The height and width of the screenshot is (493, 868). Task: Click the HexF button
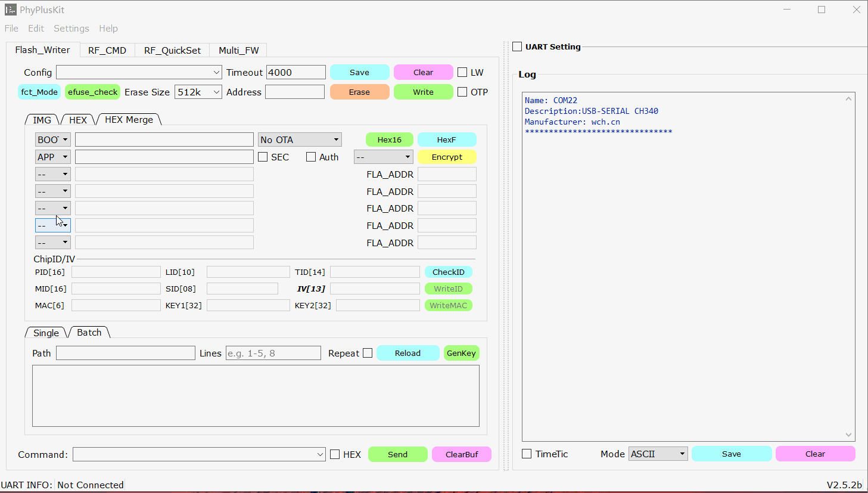(447, 139)
